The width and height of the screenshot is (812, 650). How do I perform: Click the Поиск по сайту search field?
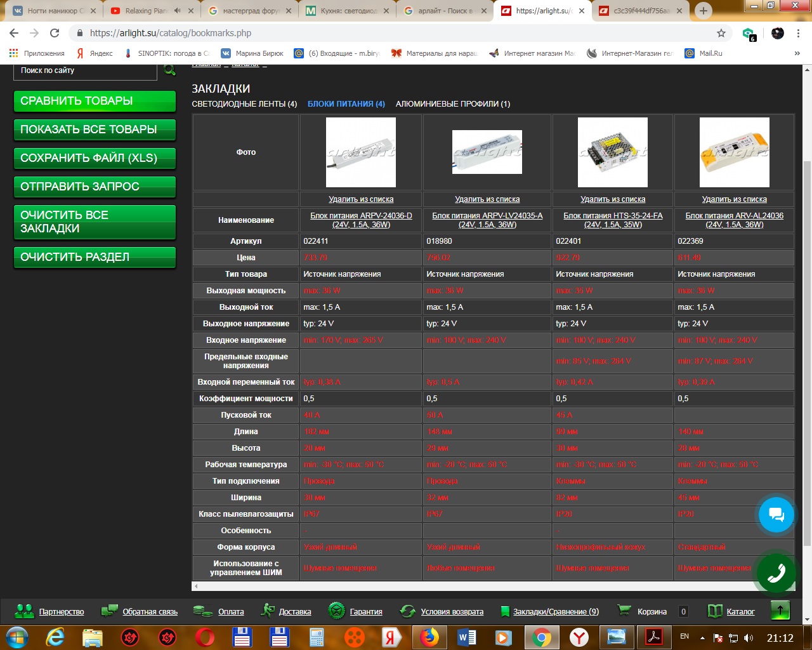[x=85, y=71]
